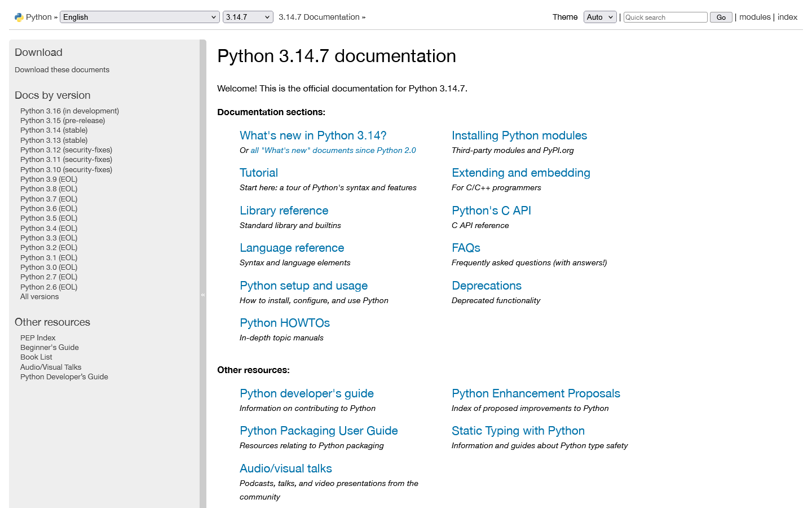Click the 3.14.7 Documentation breadcrumb
The height and width of the screenshot is (508, 812).
tap(319, 17)
